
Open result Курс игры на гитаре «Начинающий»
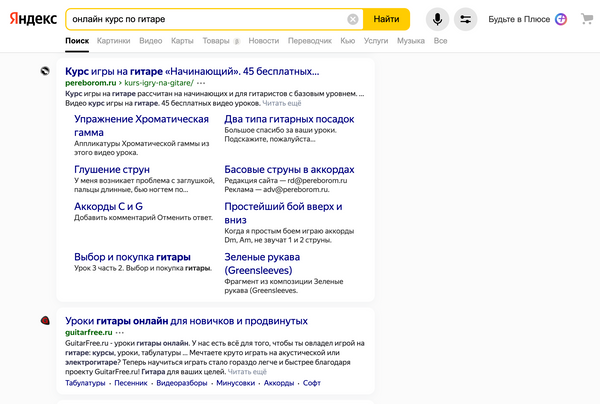[x=192, y=71]
